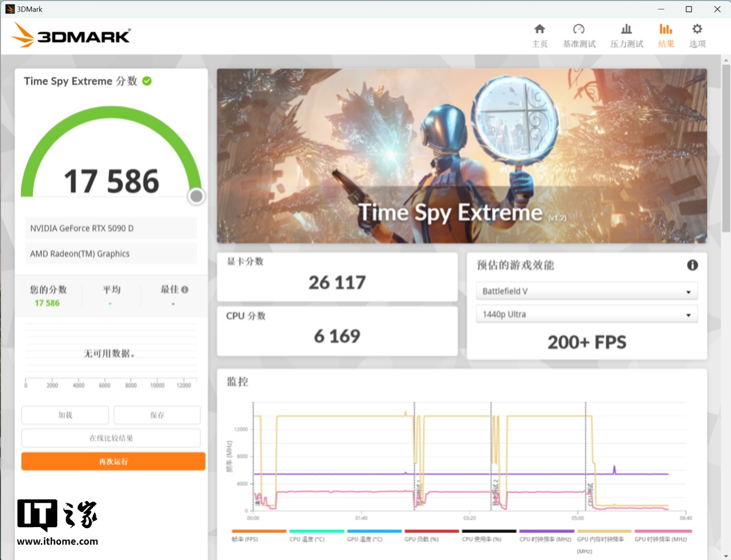Click the 3DMark logo

pyautogui.click(x=71, y=36)
